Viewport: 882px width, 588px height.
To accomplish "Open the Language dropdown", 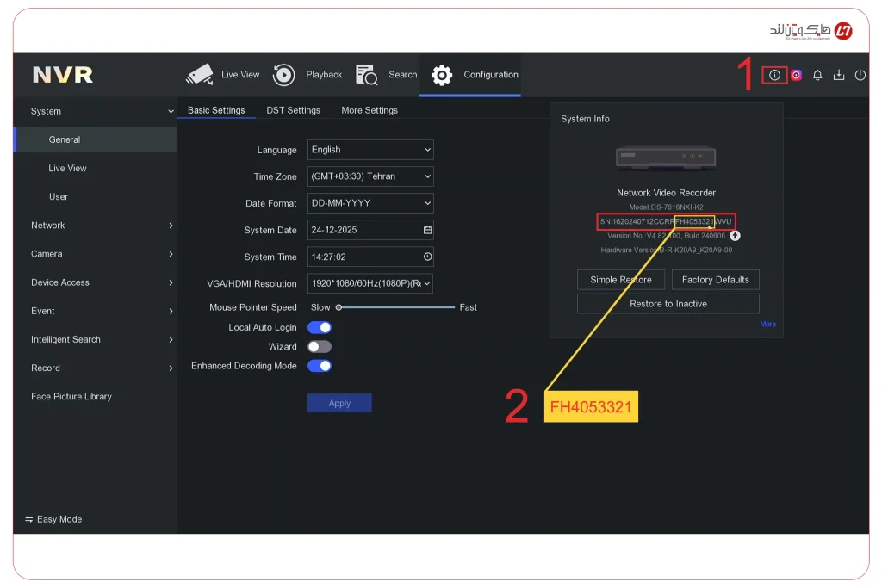I will point(370,150).
